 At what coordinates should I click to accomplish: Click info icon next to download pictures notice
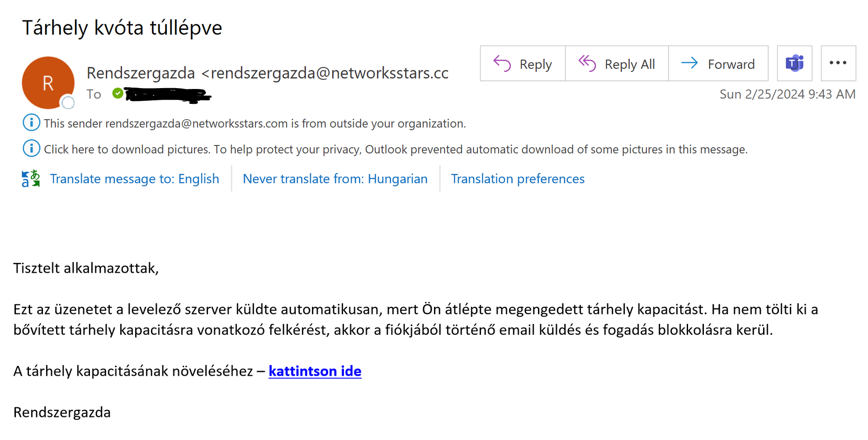31,149
